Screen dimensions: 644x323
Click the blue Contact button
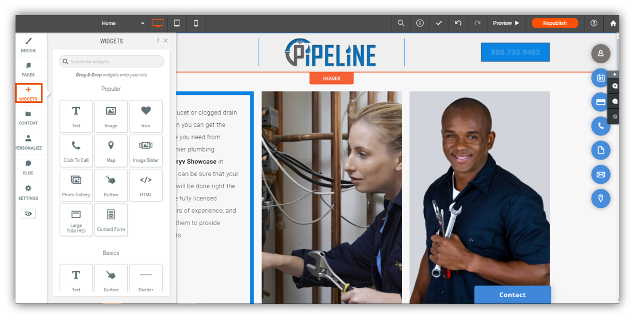pyautogui.click(x=512, y=295)
